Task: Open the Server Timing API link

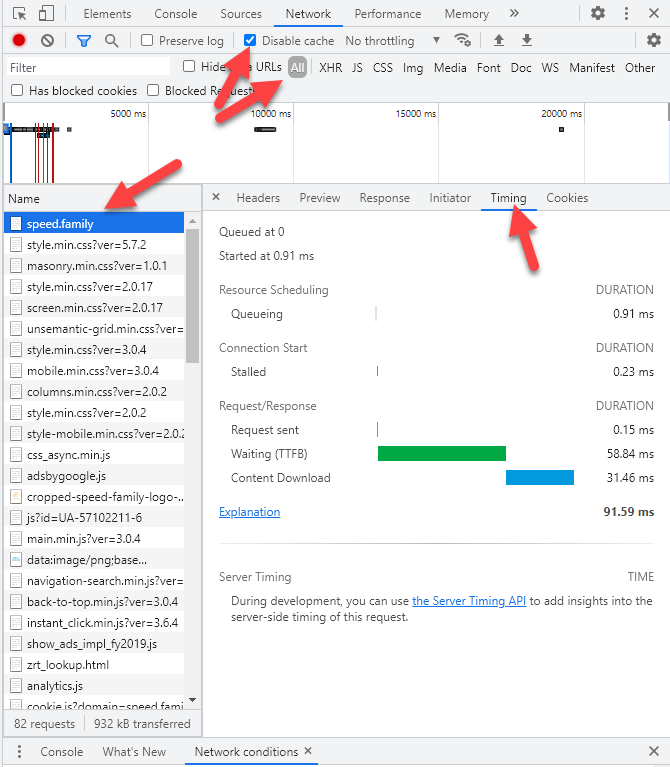Action: click(469, 601)
